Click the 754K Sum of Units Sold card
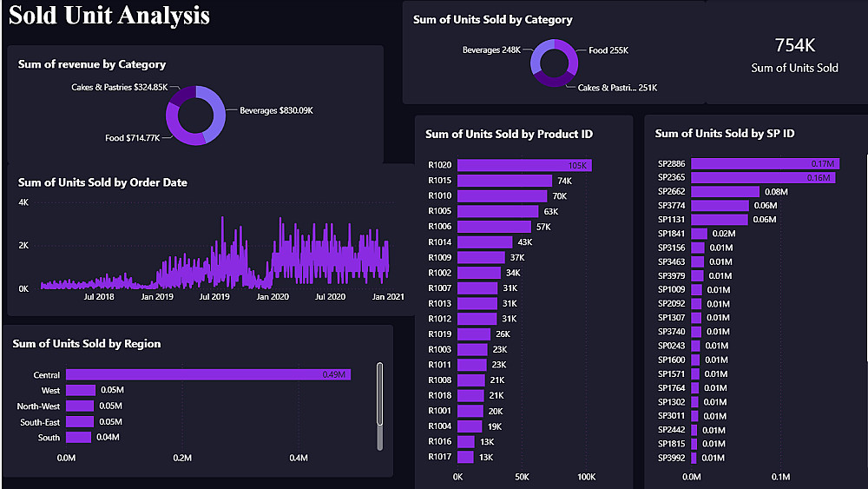Image resolution: width=868 pixels, height=489 pixels. (794, 56)
